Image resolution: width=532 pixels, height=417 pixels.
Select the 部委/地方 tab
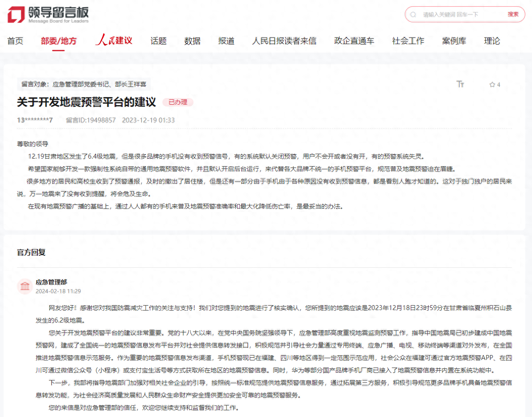point(58,41)
